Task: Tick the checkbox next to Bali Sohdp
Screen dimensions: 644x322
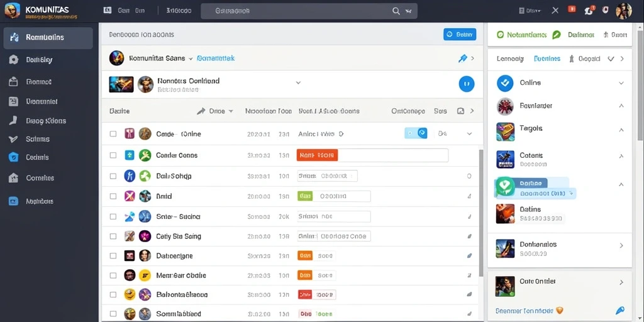Action: click(x=113, y=176)
